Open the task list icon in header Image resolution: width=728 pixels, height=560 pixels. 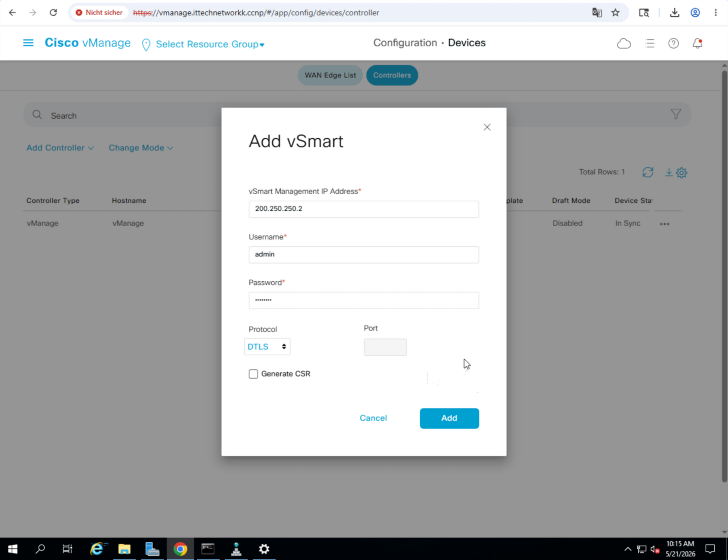[x=650, y=44]
